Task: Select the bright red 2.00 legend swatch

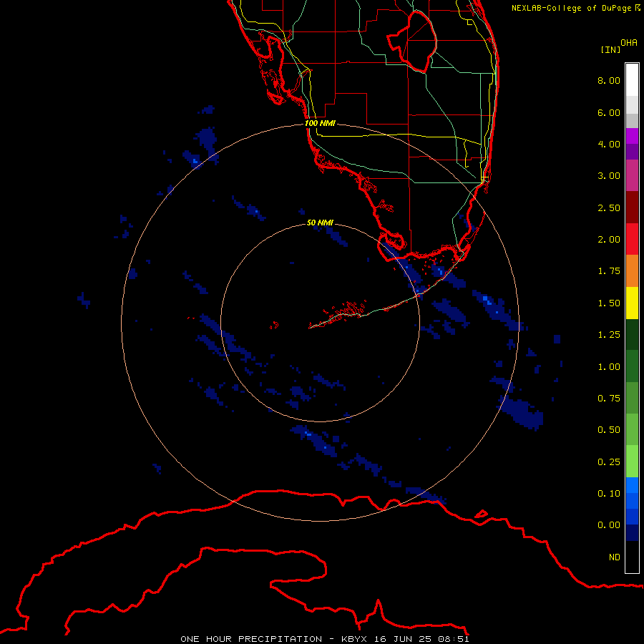Action: point(632,239)
